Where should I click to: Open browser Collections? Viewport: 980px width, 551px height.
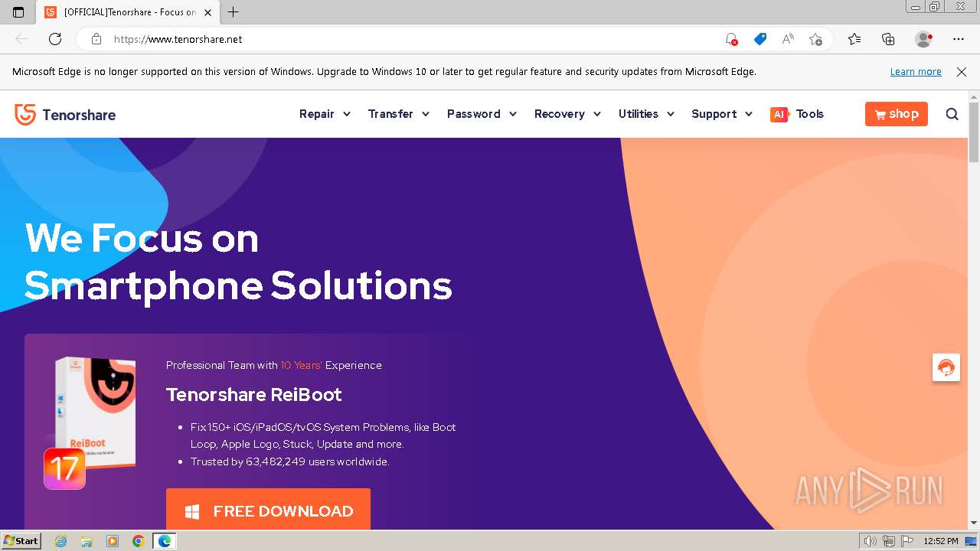(888, 39)
